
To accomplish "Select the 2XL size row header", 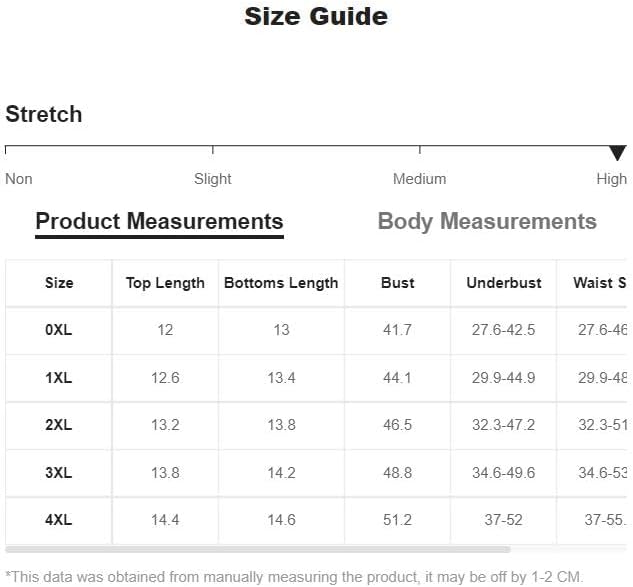I will [x=59, y=425].
